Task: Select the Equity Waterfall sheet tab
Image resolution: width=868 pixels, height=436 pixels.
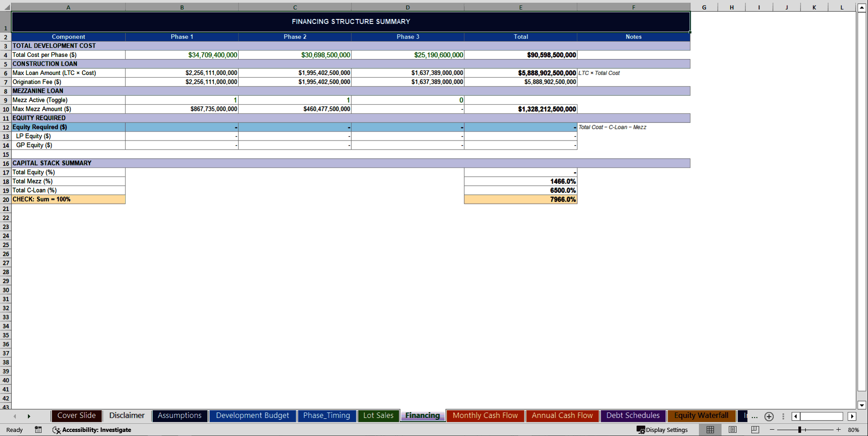Action: coord(701,415)
